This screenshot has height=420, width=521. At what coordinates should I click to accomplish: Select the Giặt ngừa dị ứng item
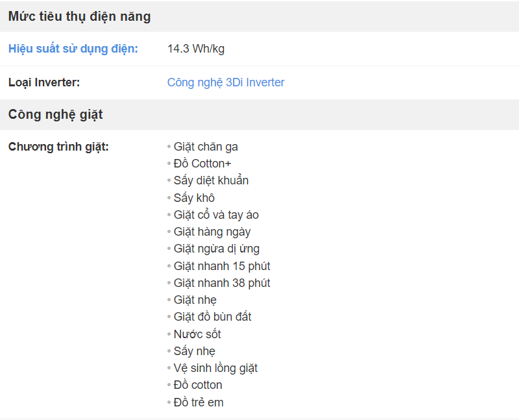(x=217, y=249)
